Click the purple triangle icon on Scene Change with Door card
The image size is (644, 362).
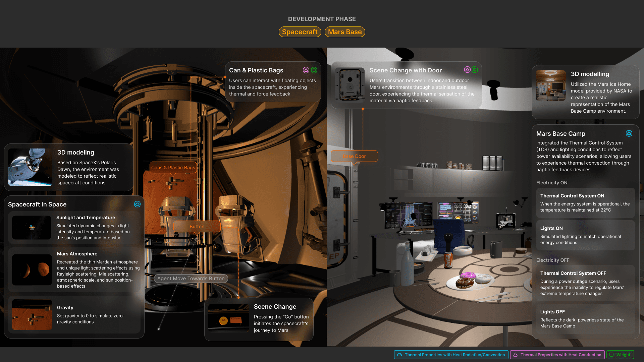467,70
